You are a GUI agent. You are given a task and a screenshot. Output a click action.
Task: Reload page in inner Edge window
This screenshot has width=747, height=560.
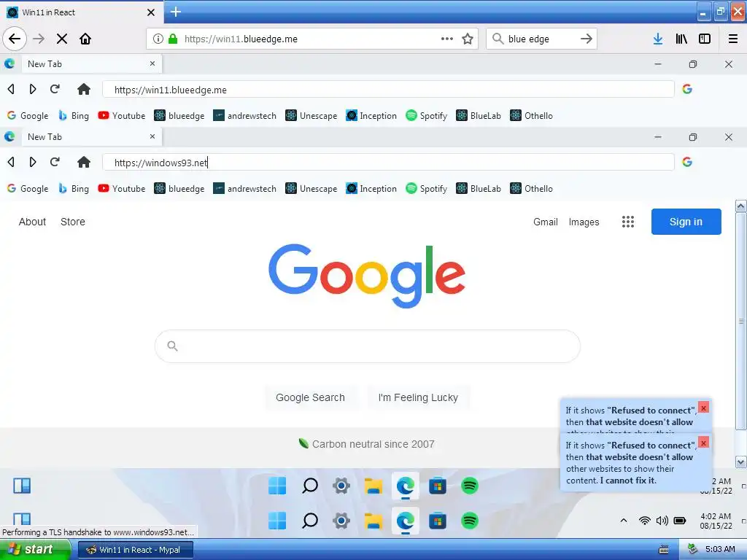55,162
